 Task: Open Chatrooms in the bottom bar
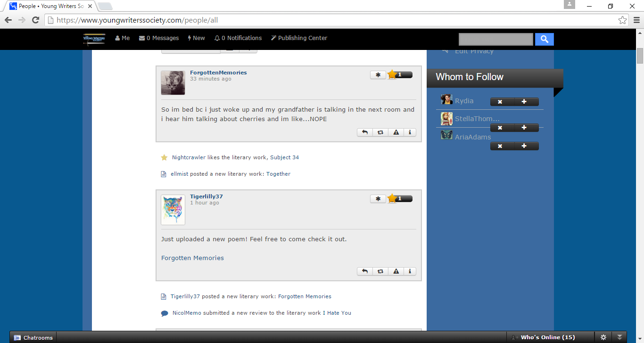pyautogui.click(x=33, y=337)
